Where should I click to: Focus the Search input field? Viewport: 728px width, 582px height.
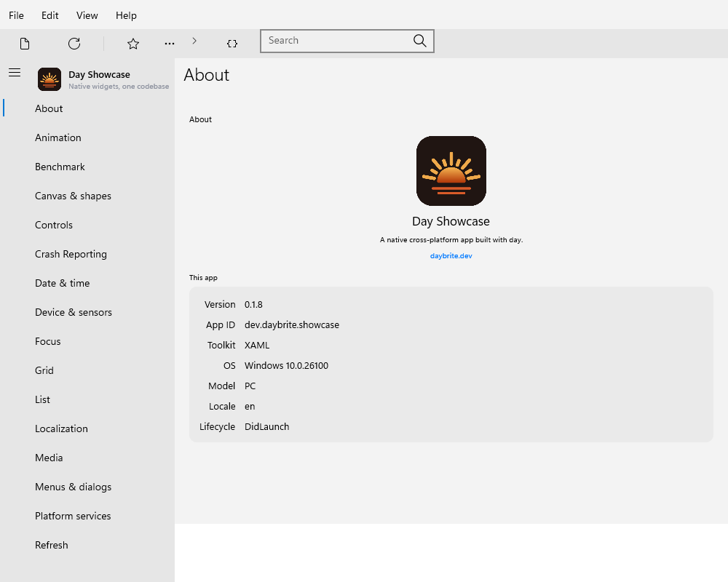[x=347, y=41]
